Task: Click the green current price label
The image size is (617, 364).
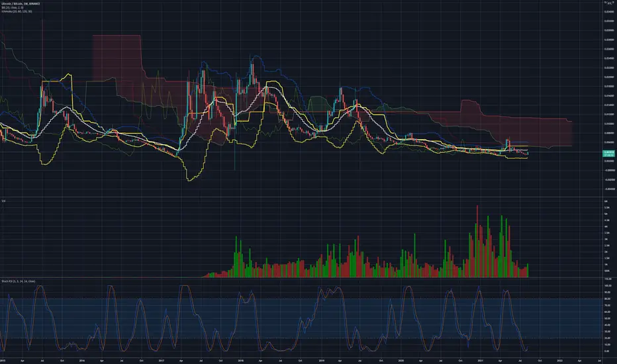Action: 609,154
